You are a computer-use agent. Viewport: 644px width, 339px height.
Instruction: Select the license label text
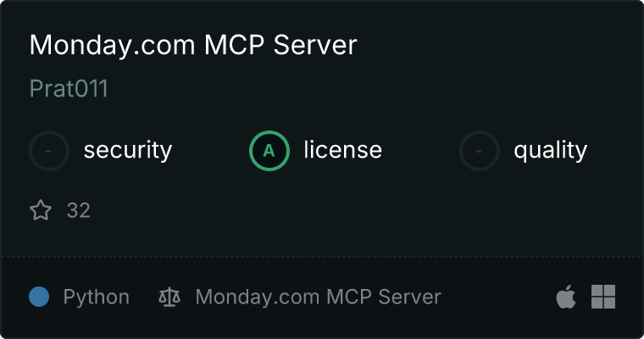point(343,149)
